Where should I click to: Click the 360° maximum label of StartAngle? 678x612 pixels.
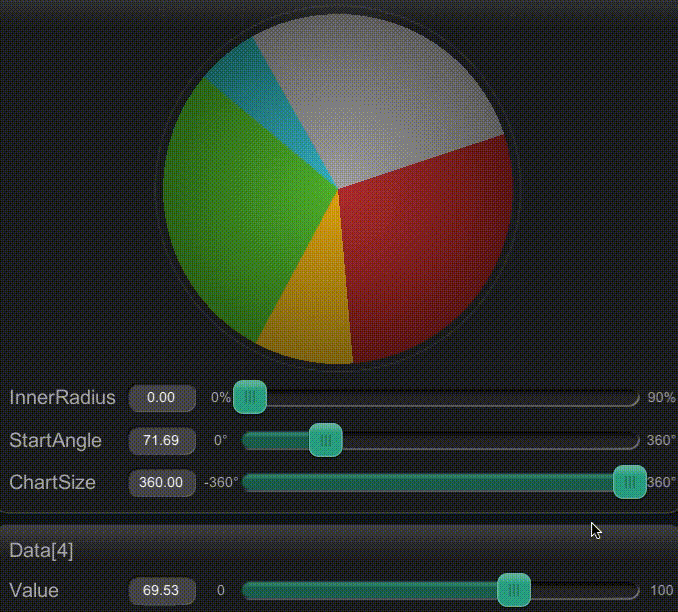661,440
